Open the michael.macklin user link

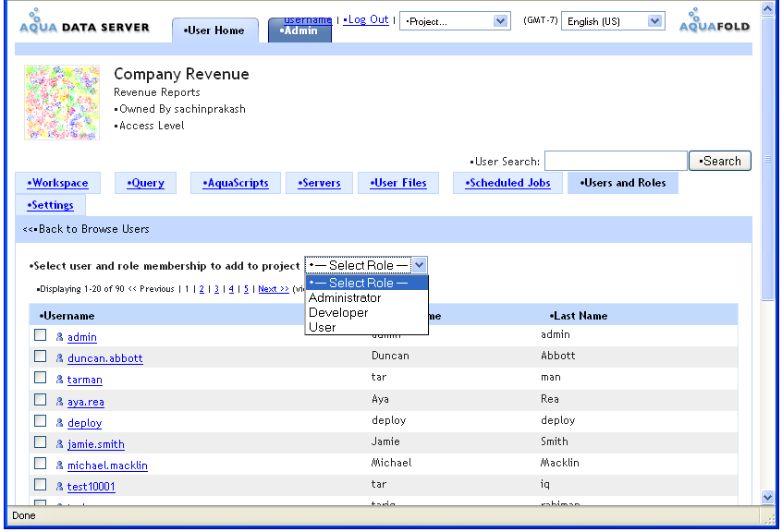point(108,465)
